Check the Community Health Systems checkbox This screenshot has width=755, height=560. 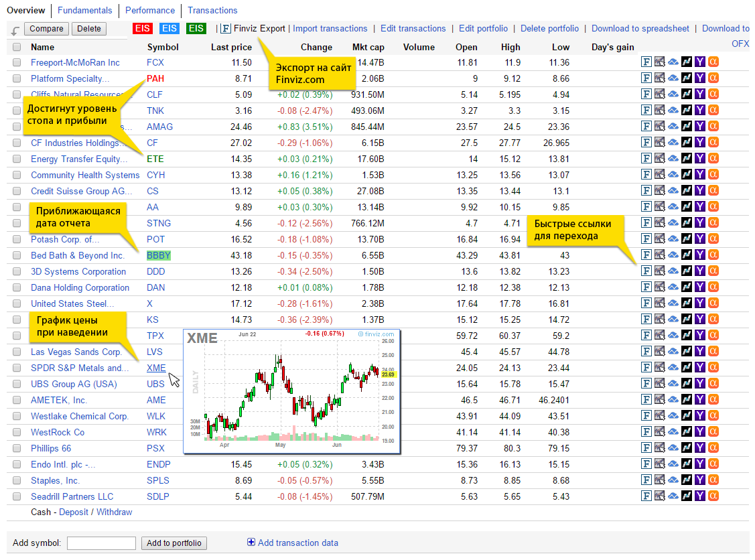tap(17, 175)
